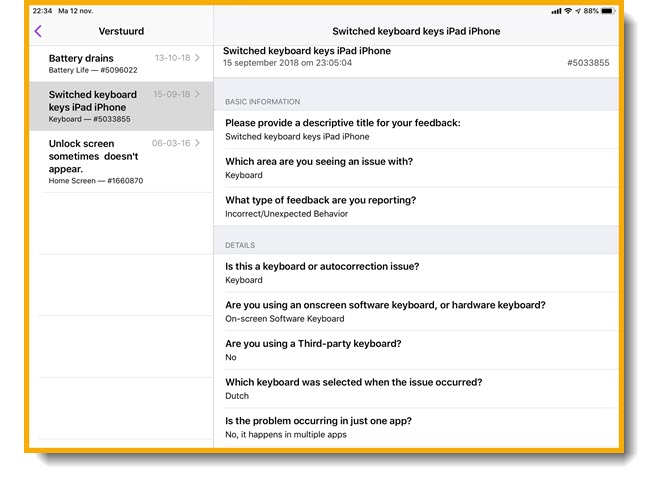The height and width of the screenshot is (478, 649).
Task: Tap 'Which keyboard was selected' question
Action: [354, 382]
